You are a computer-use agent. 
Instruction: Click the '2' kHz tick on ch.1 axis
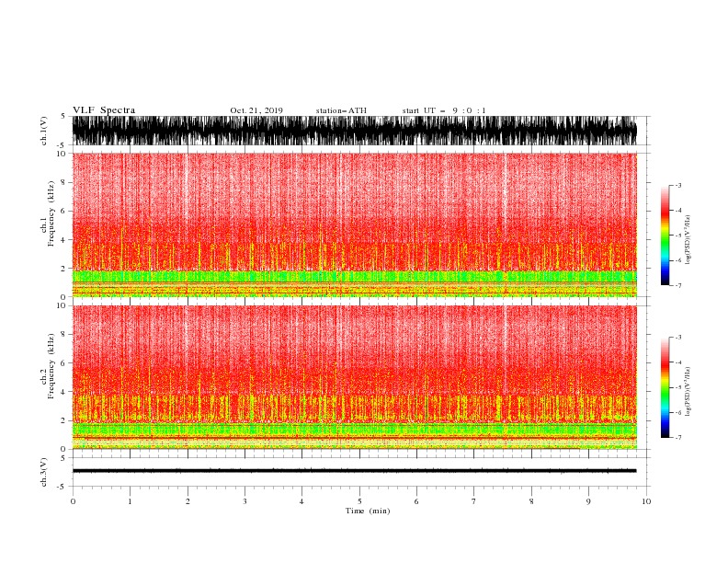[x=63, y=269]
